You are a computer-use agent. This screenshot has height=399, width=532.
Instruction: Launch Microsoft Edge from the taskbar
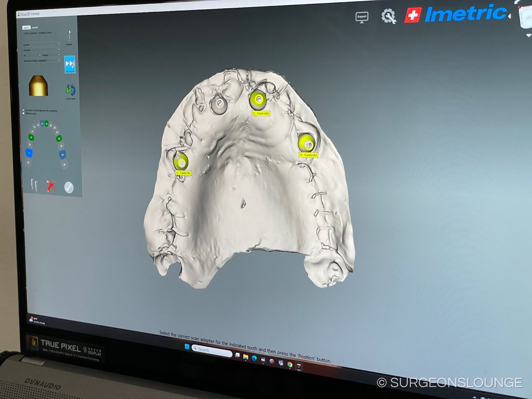click(x=254, y=358)
